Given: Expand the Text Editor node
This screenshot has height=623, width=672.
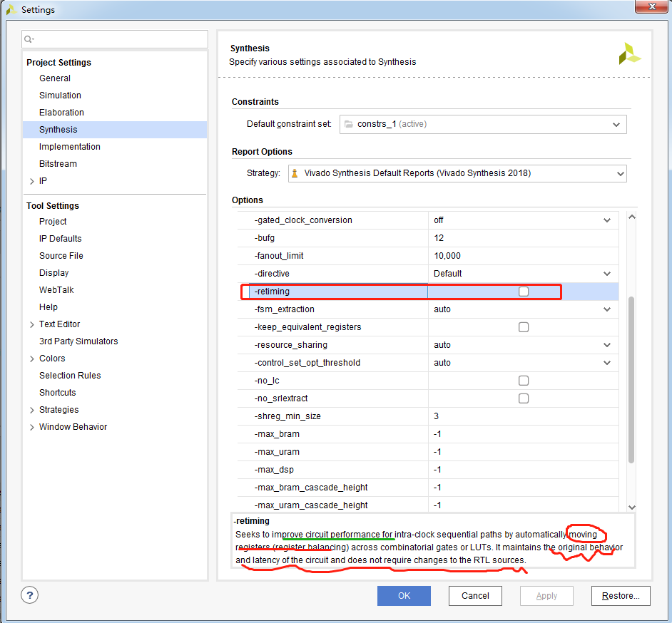Looking at the screenshot, I should pos(31,324).
